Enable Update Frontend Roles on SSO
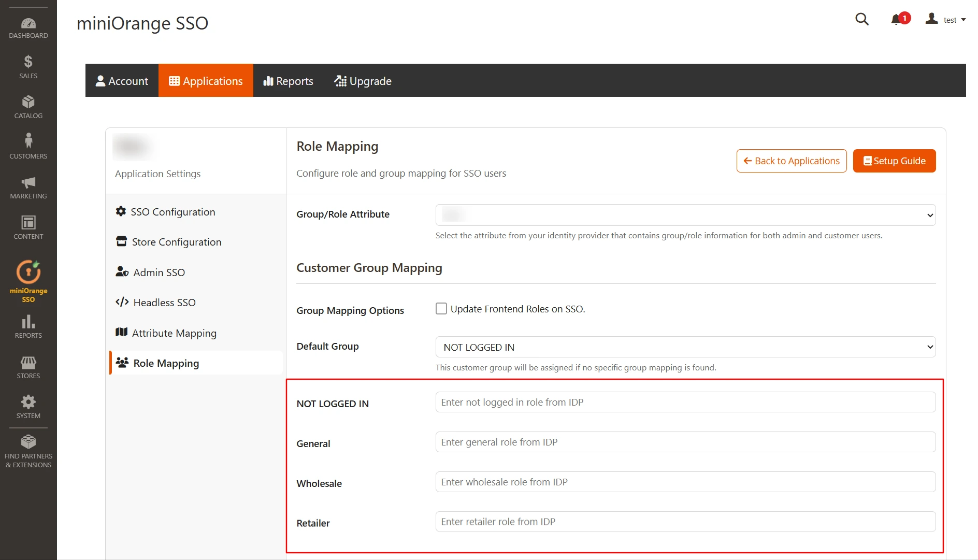The height and width of the screenshot is (560, 978). click(441, 308)
